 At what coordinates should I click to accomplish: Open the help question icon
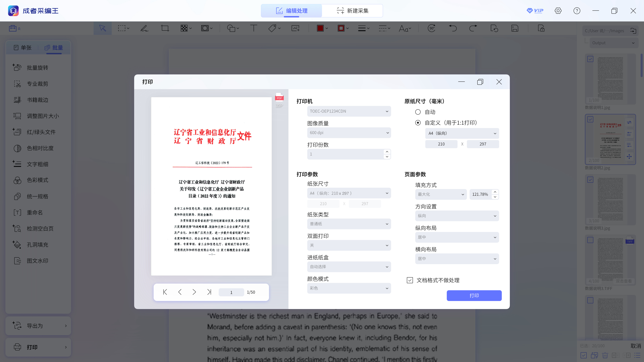577,11
